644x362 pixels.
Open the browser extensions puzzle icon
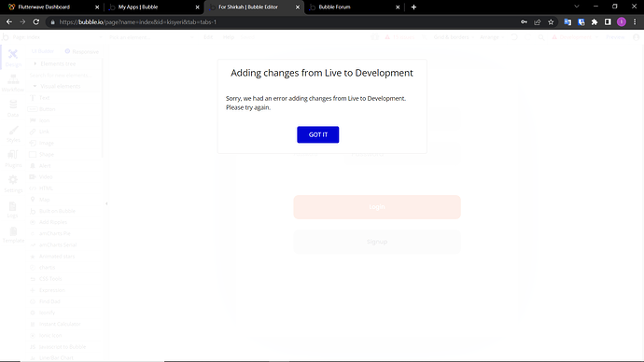pos(595,22)
